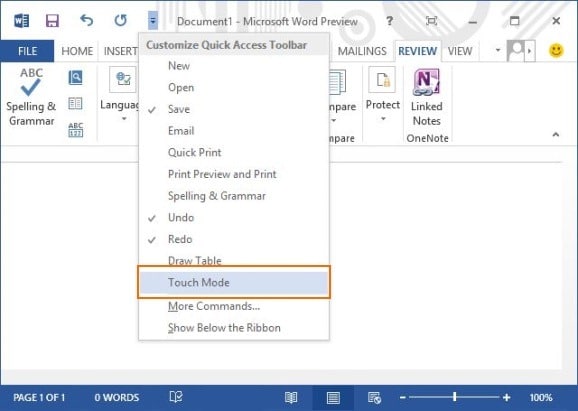Enable New in Quick Access menu
578x411 pixels.
tap(234, 66)
